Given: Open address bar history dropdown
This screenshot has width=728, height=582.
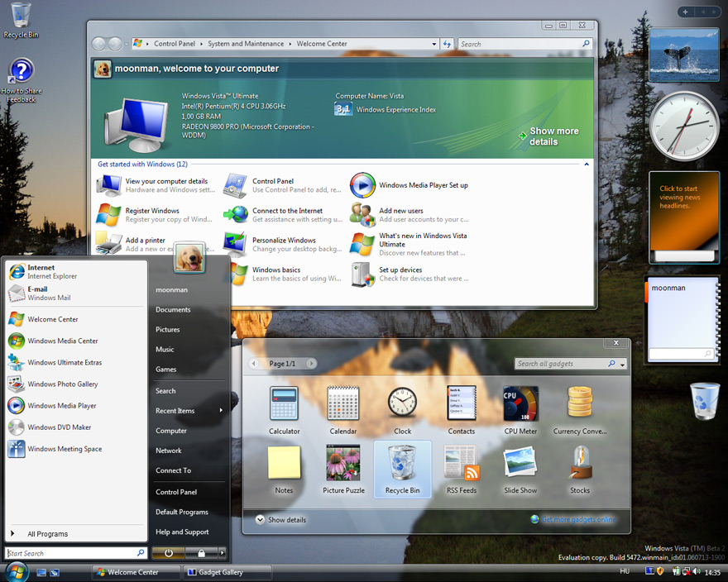Looking at the screenshot, I should 434,44.
